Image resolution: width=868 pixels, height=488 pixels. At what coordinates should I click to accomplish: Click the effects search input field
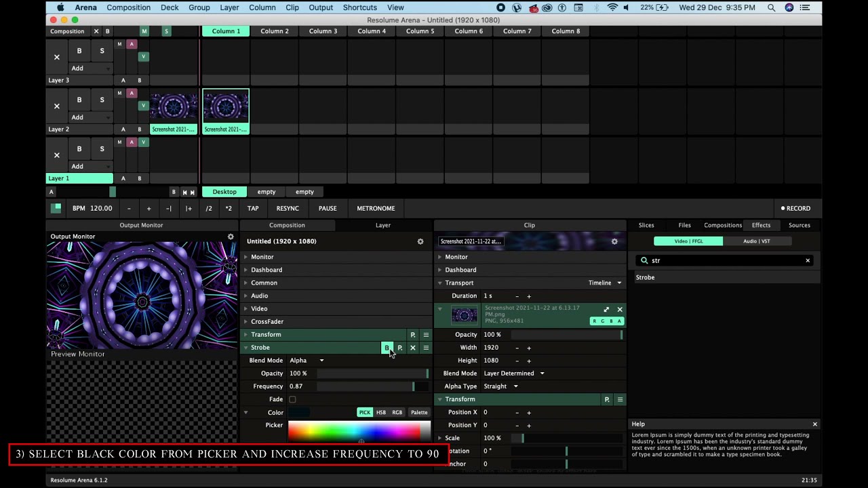[724, 260]
